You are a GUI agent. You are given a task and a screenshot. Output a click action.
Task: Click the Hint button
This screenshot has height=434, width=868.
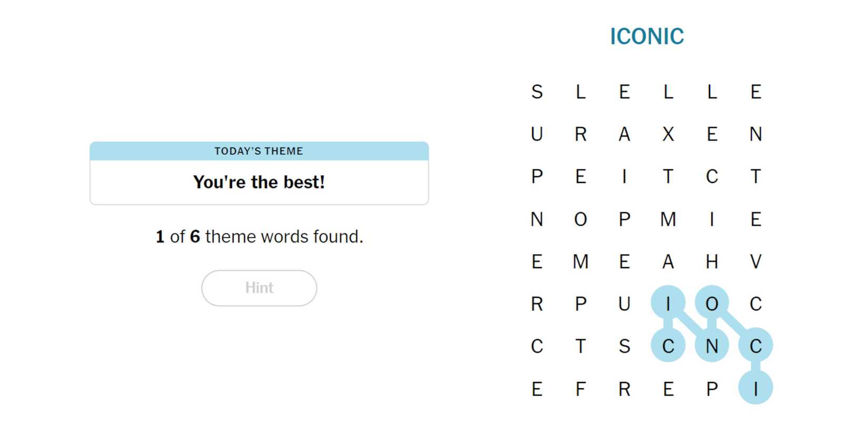[x=259, y=288]
